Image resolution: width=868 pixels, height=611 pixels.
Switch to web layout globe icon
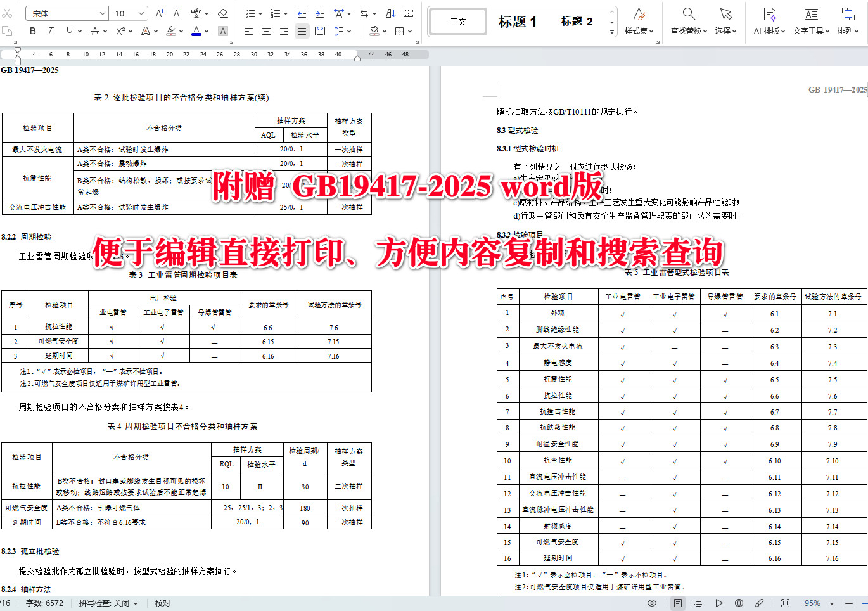click(x=739, y=603)
